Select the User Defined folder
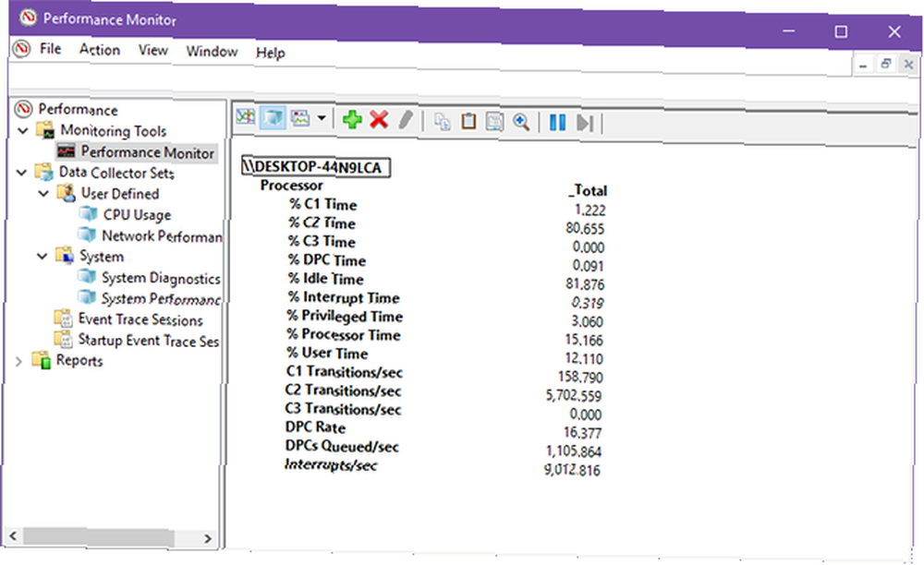The image size is (924, 565). (x=120, y=194)
